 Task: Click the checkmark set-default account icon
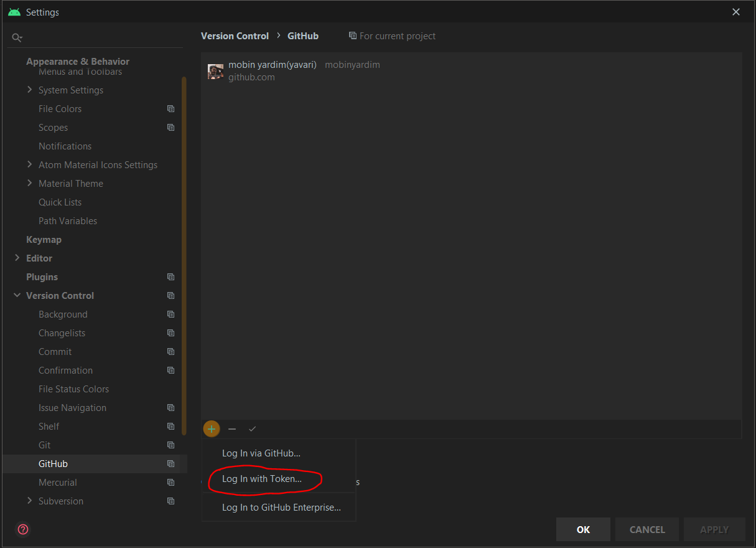252,428
